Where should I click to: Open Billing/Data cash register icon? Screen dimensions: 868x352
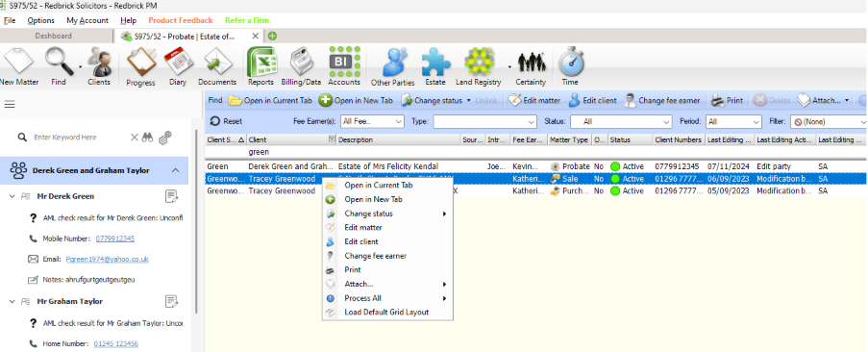tap(301, 66)
